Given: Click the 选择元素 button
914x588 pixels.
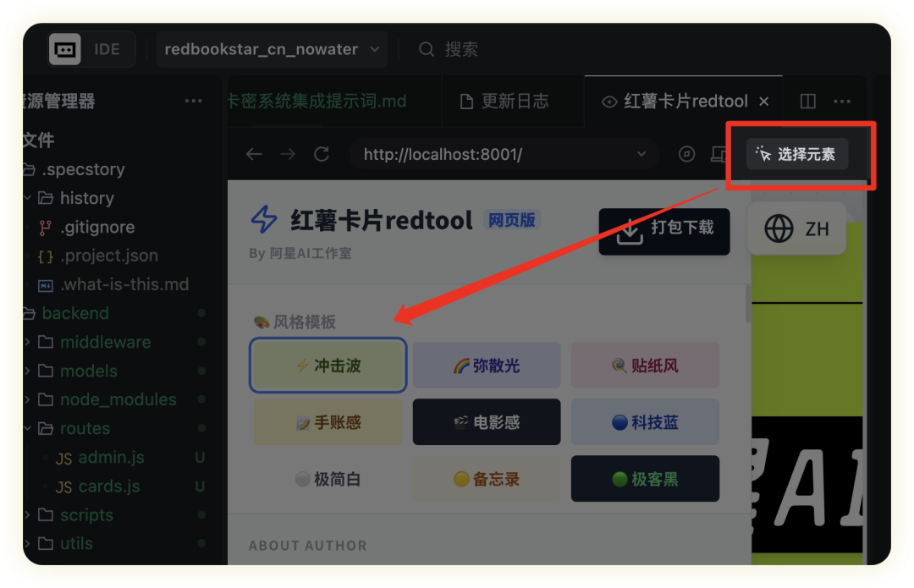Looking at the screenshot, I should (797, 155).
